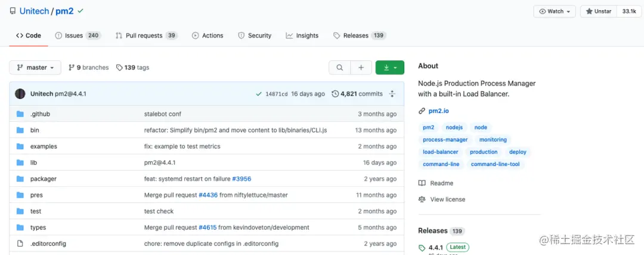Open the 4.4.1 Latest release
The width and height of the screenshot is (644, 255).
click(444, 248)
